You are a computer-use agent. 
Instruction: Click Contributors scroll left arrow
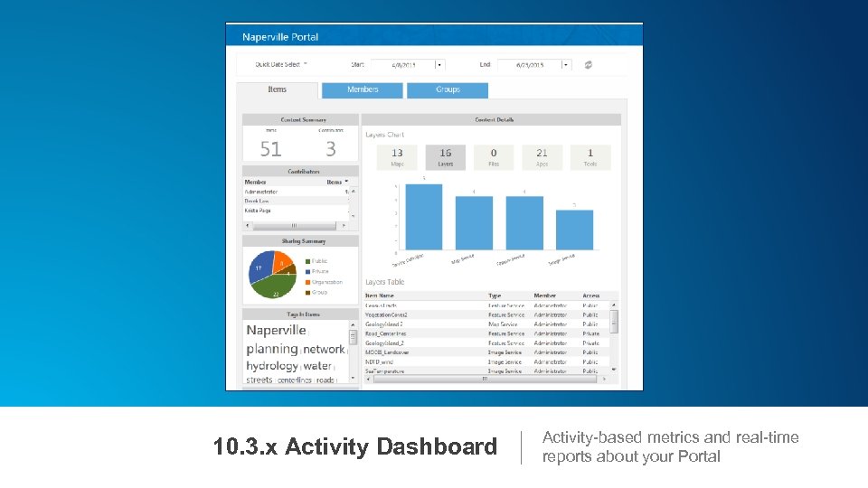248,226
